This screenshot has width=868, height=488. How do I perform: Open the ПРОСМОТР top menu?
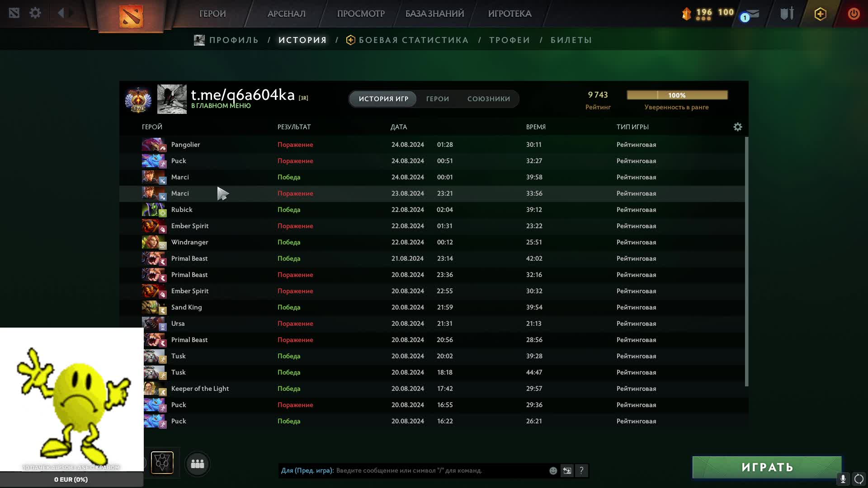pos(361,14)
